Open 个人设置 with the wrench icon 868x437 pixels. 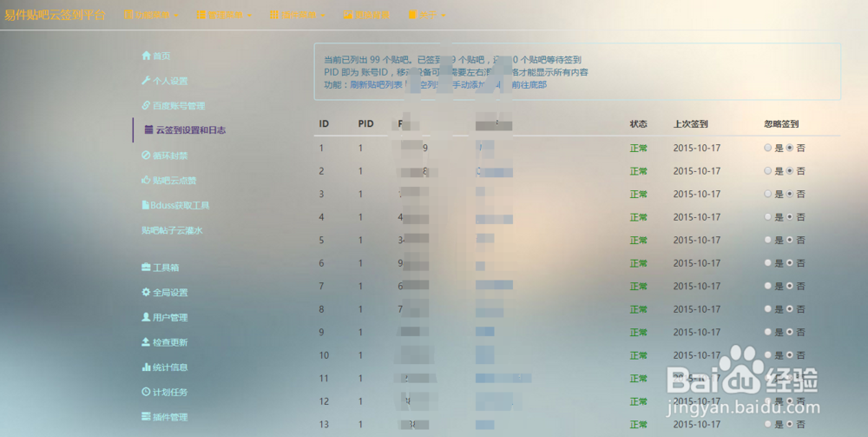click(x=164, y=81)
